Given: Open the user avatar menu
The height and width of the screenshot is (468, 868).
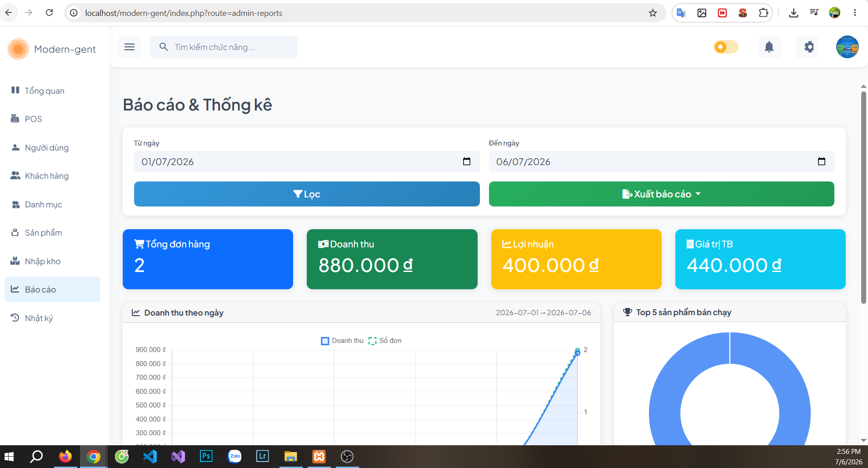Looking at the screenshot, I should (848, 47).
